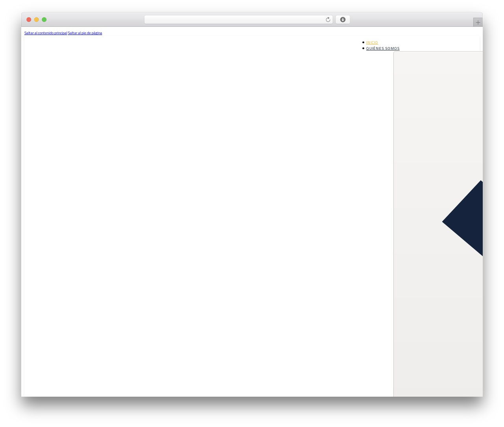Image resolution: width=504 pixels, height=427 pixels.
Task: Follow 'Saltar al pie de página' link
Action: point(85,33)
